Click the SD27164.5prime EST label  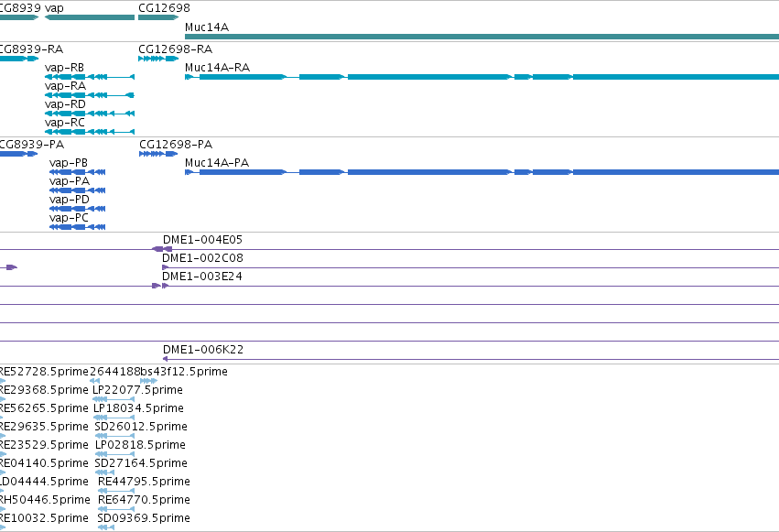141,463
